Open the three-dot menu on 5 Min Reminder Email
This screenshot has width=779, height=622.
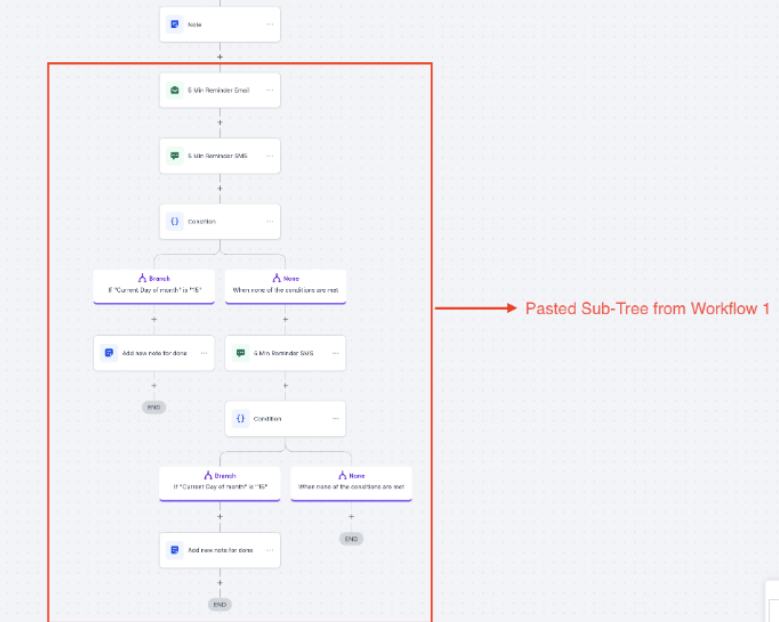coord(269,90)
